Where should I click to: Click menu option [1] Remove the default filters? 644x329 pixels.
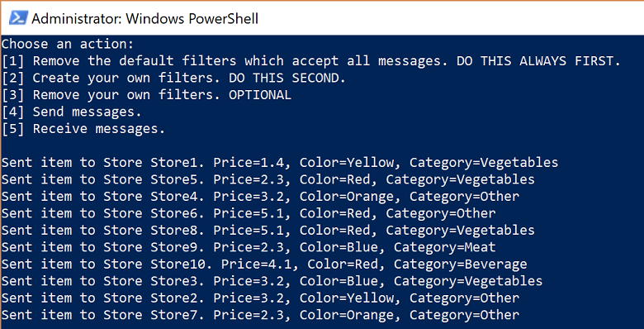point(311,61)
